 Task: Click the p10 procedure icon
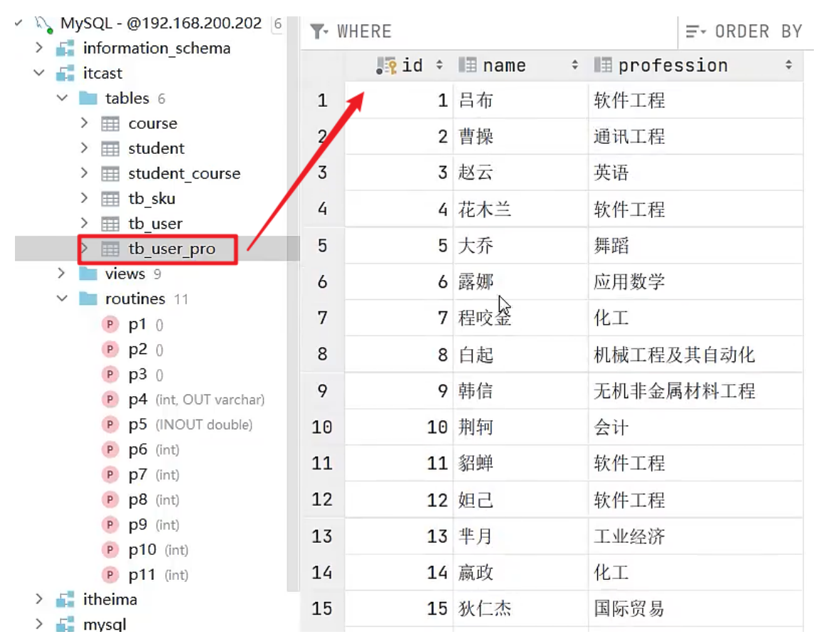[110, 550]
